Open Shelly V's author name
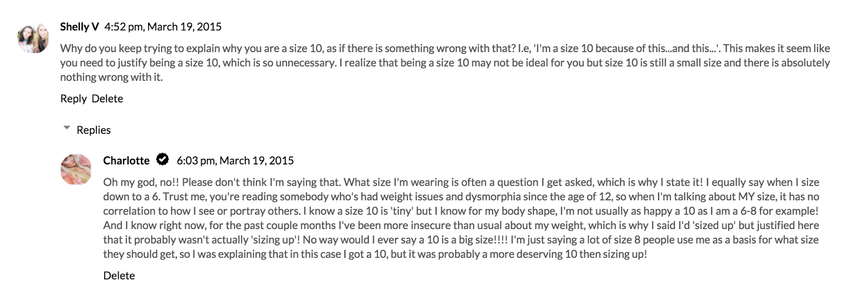This screenshot has width=868, height=292. coord(79,27)
